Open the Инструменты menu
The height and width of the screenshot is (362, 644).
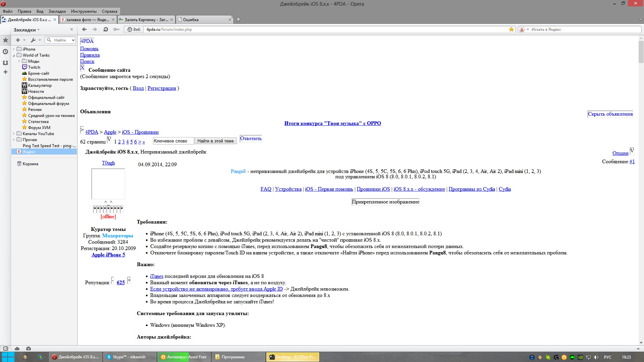click(x=84, y=11)
